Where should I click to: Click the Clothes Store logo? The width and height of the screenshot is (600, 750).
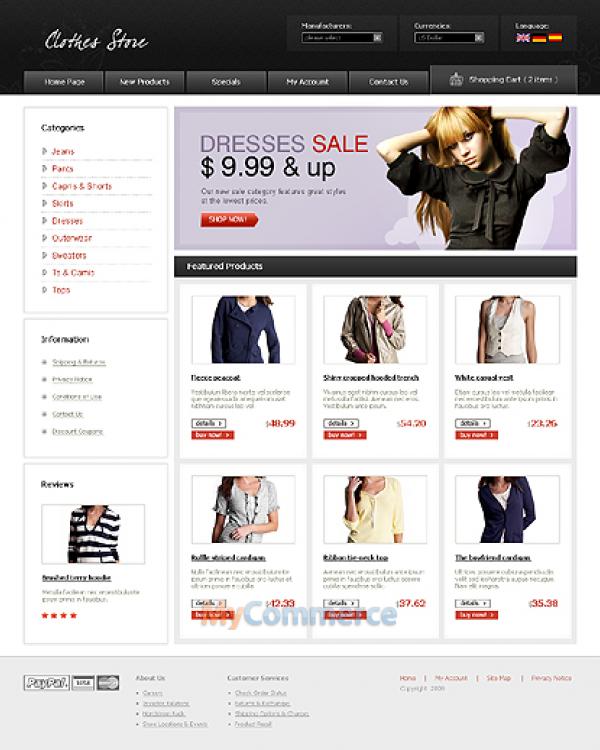[x=96, y=41]
